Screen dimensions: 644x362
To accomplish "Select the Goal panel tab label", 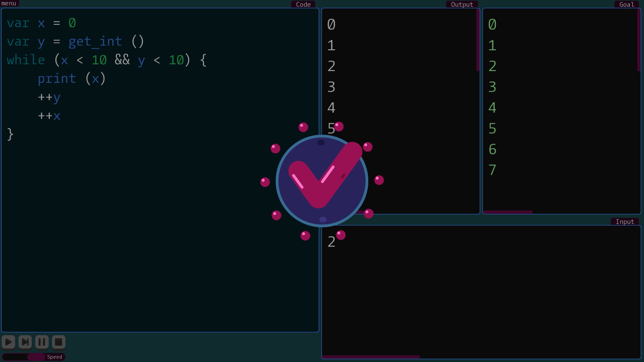I will [x=627, y=4].
